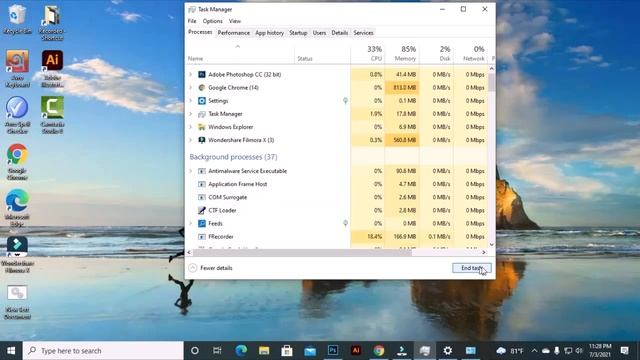Show hidden system tray icons
Viewport: 640px width, 360px height.
534,351
